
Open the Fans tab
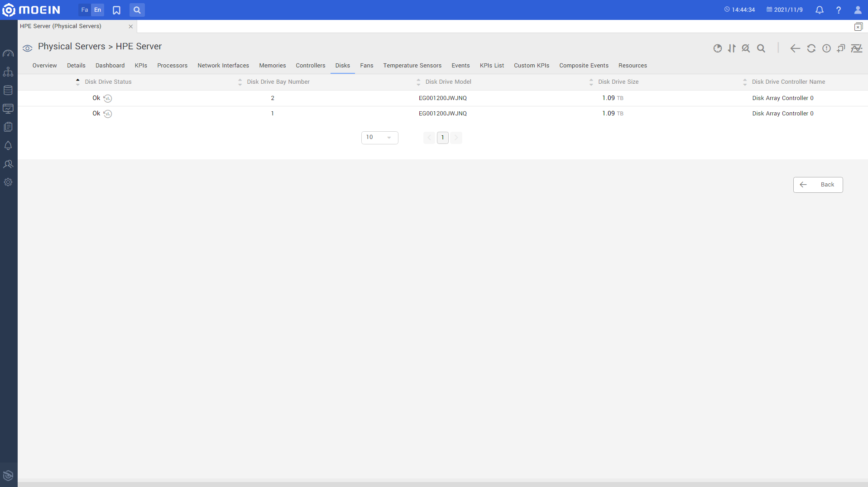tap(367, 66)
